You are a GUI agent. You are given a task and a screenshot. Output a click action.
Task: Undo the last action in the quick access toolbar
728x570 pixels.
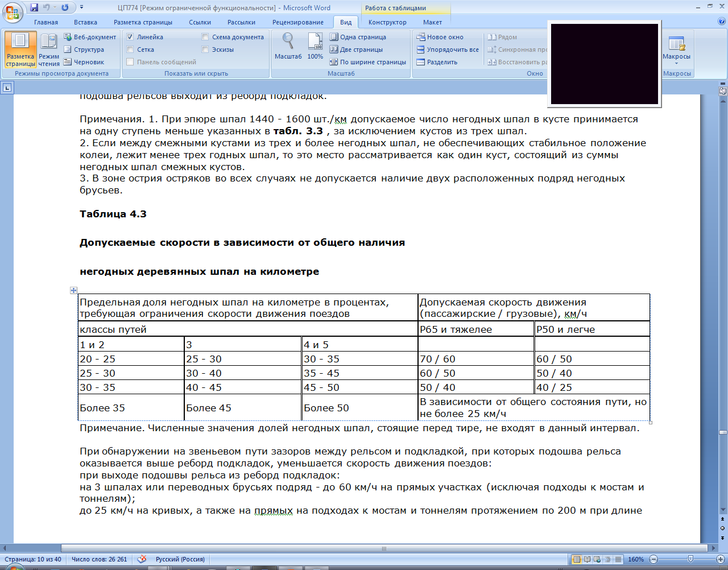click(x=47, y=7)
